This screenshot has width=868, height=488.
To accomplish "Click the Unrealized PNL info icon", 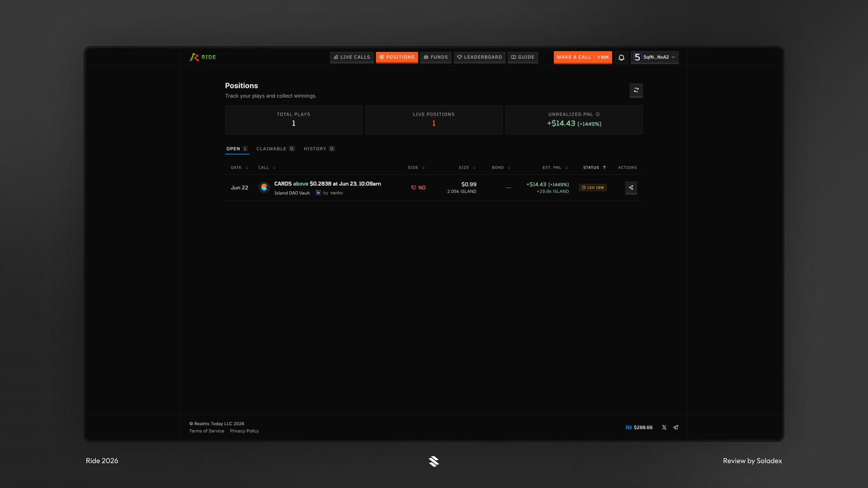I will click(598, 114).
